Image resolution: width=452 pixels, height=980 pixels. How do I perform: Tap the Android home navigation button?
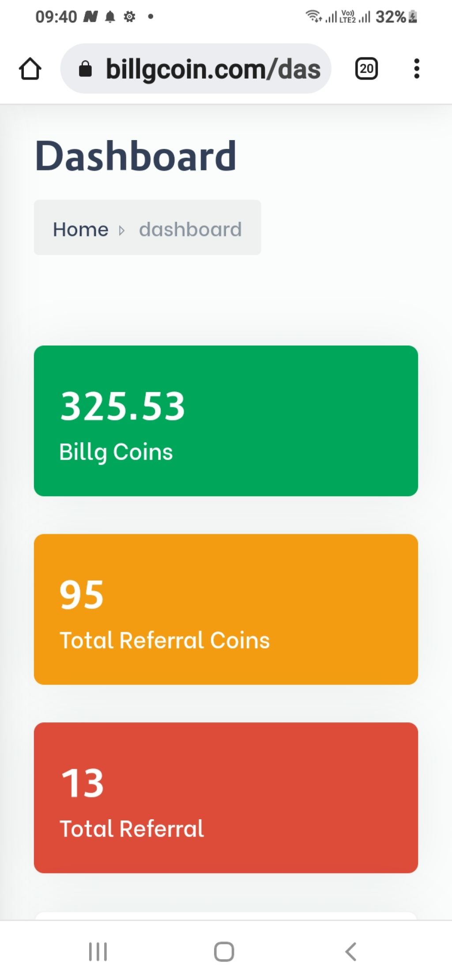tap(224, 951)
